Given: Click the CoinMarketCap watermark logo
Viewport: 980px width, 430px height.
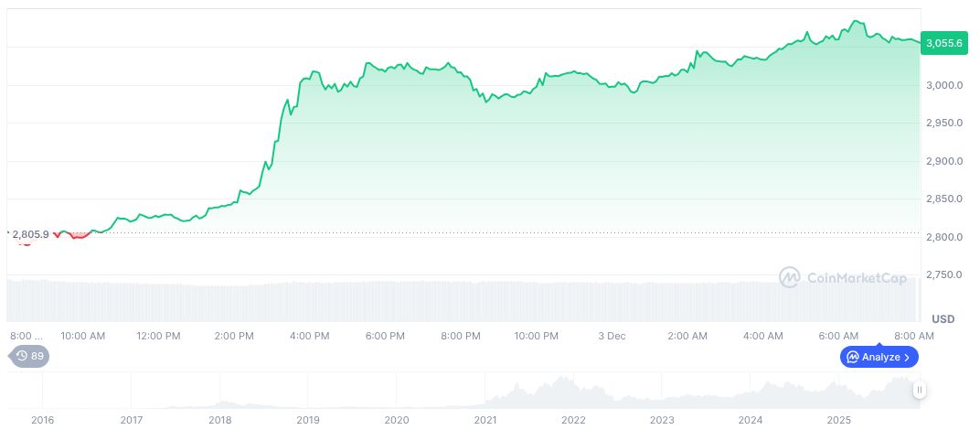Looking at the screenshot, I should pos(843,276).
